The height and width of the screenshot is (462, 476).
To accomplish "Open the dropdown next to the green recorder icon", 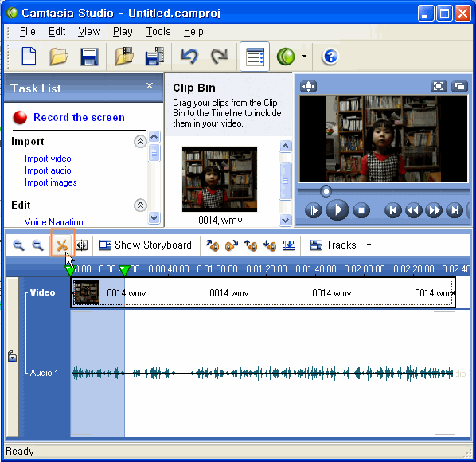I will 304,57.
